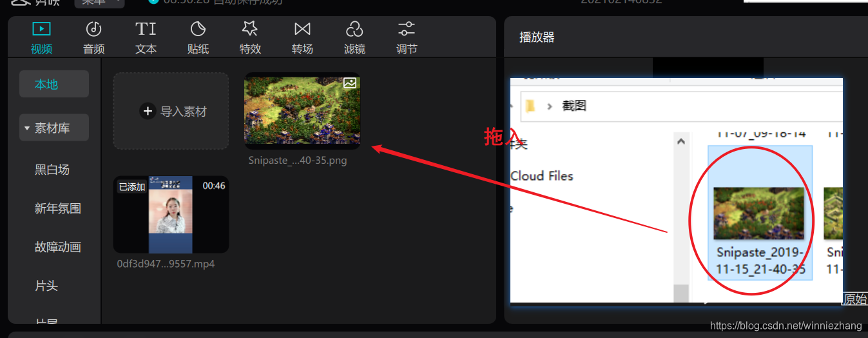The image size is (868, 338).
Task: Click the 播放器 player panel title
Action: tap(537, 37)
